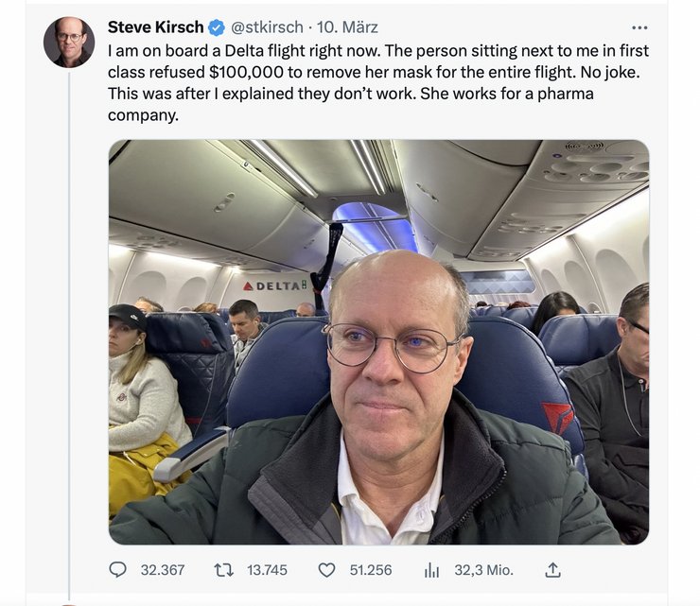Share the tweet using upload arrow icon
This screenshot has width=700, height=606.
(x=552, y=570)
